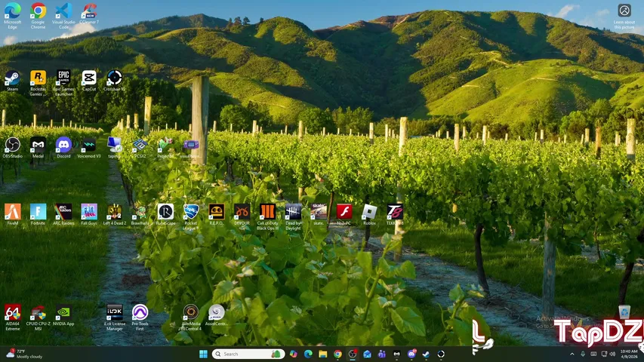Open the Windows Start menu

(203, 354)
